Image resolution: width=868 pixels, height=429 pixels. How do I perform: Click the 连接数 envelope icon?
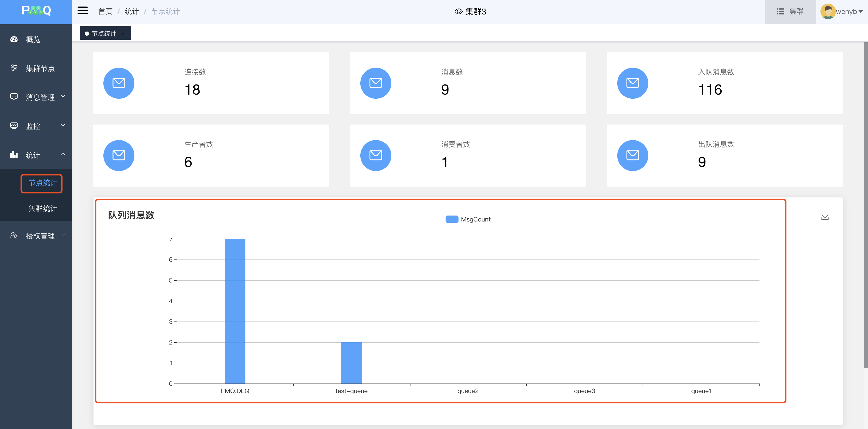coord(119,83)
